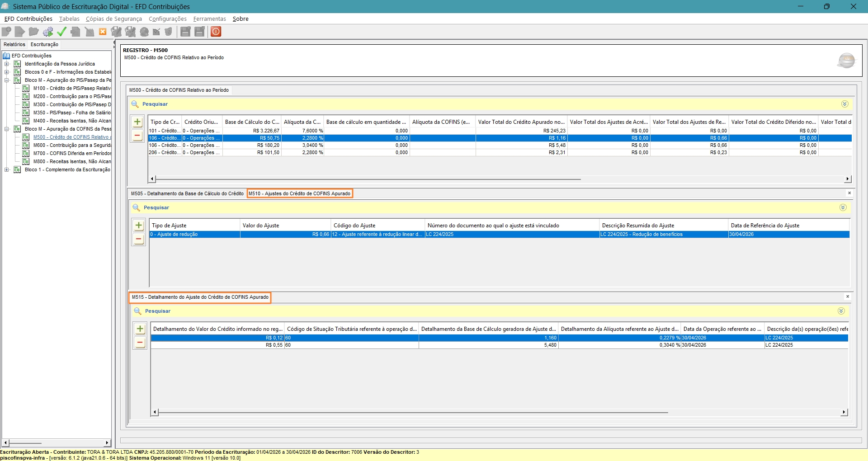Image resolution: width=868 pixels, height=461 pixels.
Task: Click the open folder toolbar icon
Action: pyautogui.click(x=33, y=32)
